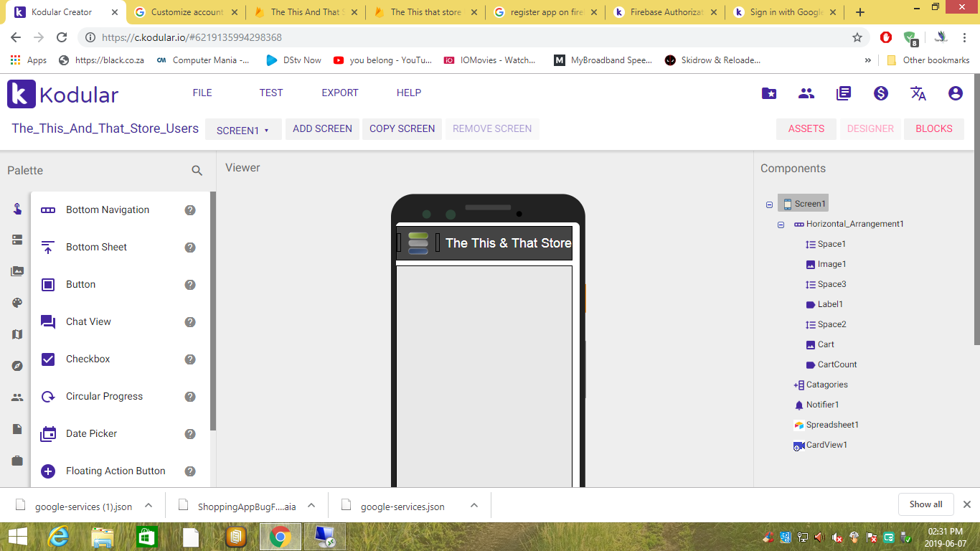Open the EXPORT menu
Screen dimensions: 980x551
339,93
